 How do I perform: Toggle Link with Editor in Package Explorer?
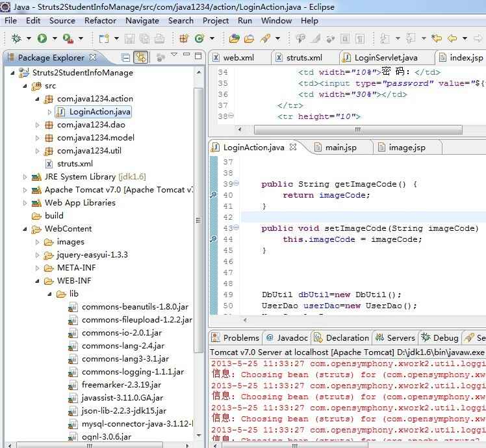coord(140,58)
